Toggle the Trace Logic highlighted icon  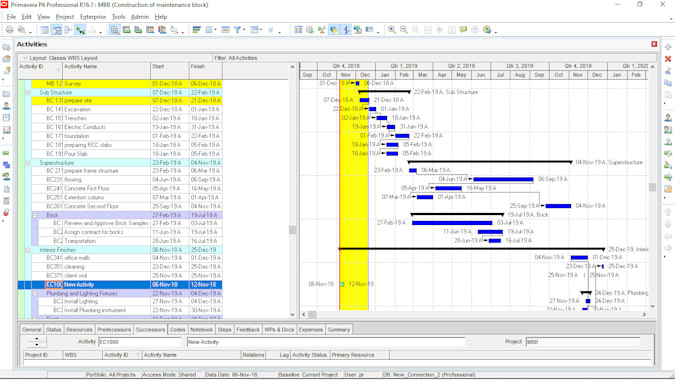coord(80,30)
